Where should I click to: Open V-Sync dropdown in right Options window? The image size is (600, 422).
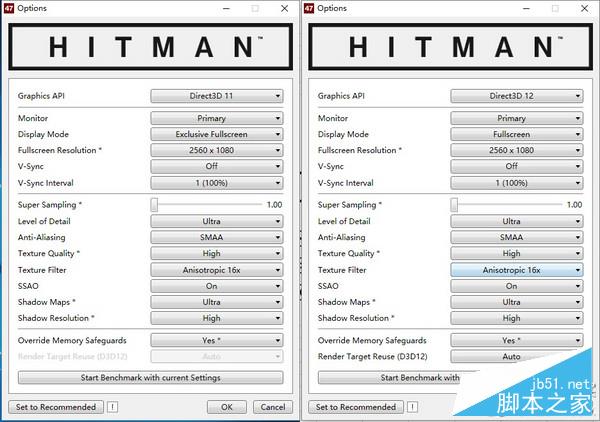pyautogui.click(x=517, y=166)
